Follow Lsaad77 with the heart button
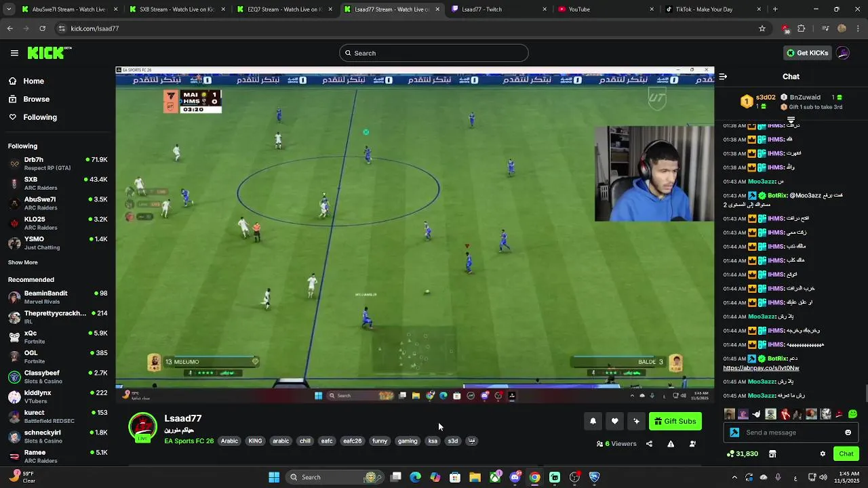Viewport: 868px width, 488px height. 614,421
